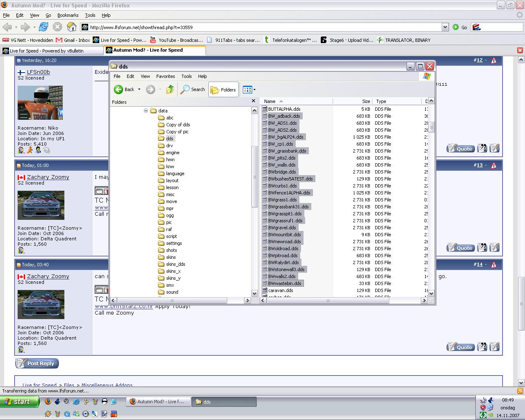Viewport: 525px width, 420px height.
Task: Open the Gmail - Inbox bookmark
Action: pyautogui.click(x=73, y=40)
